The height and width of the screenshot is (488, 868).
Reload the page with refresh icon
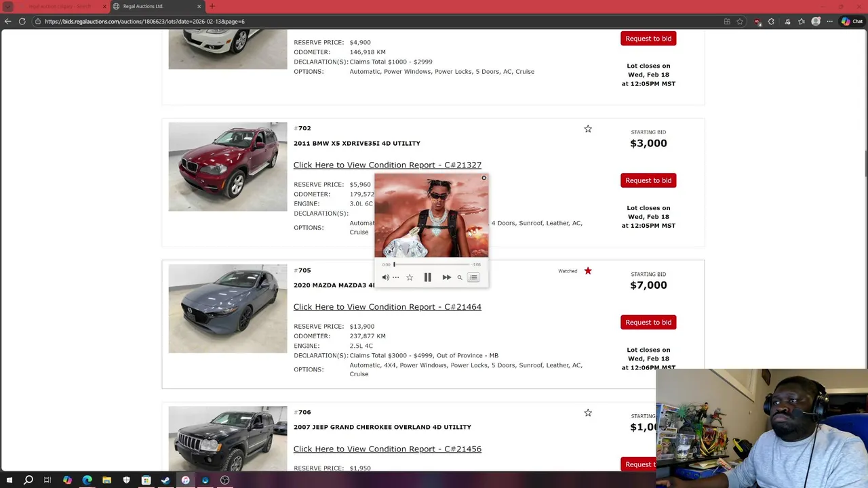[22, 21]
